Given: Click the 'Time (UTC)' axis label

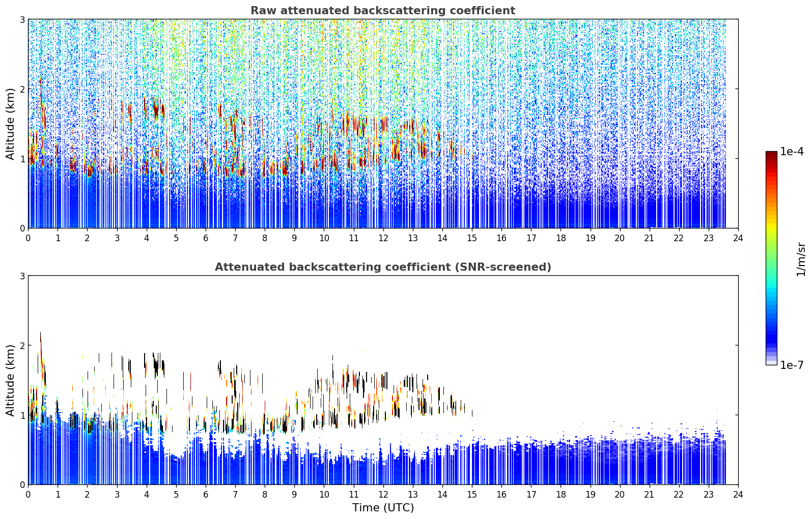Looking at the screenshot, I should coord(383,508).
